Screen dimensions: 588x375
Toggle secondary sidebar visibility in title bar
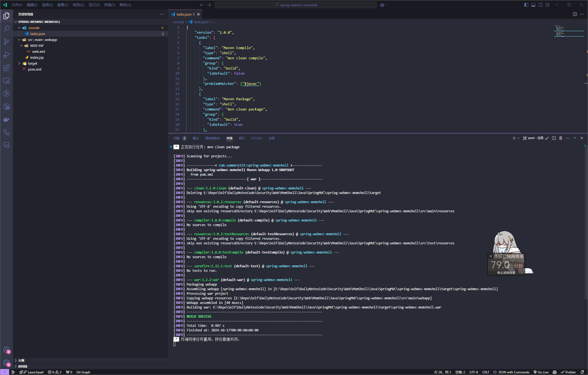pos(540,5)
